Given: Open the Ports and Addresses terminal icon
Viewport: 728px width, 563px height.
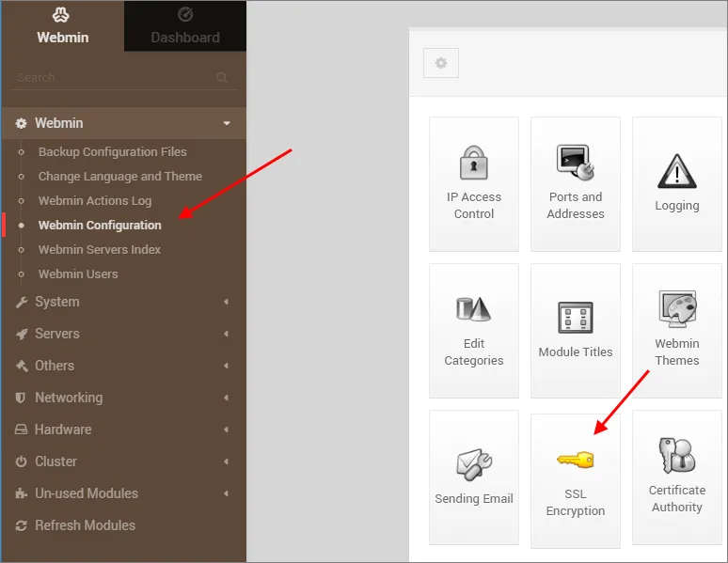Looking at the screenshot, I should pyautogui.click(x=576, y=163).
